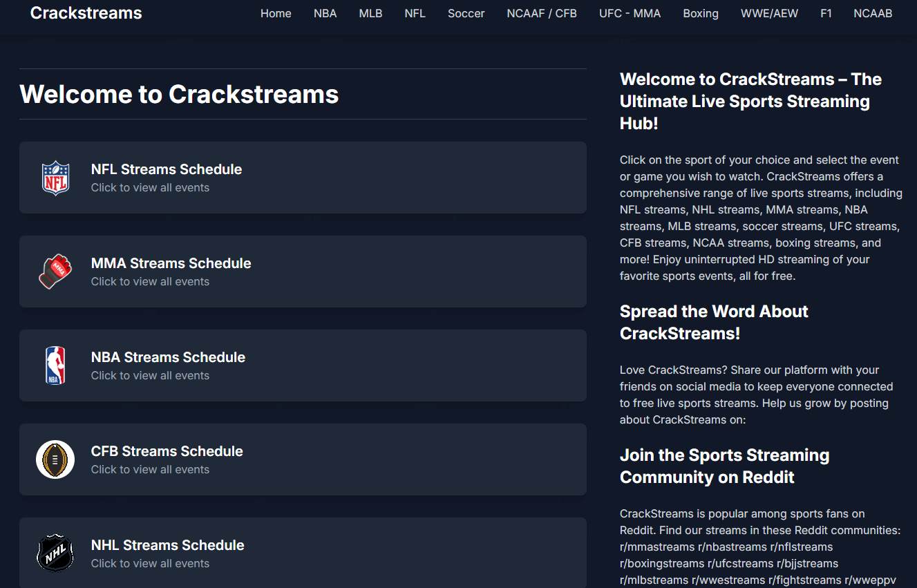Click the r/mlbstreams subreddit text

click(654, 580)
